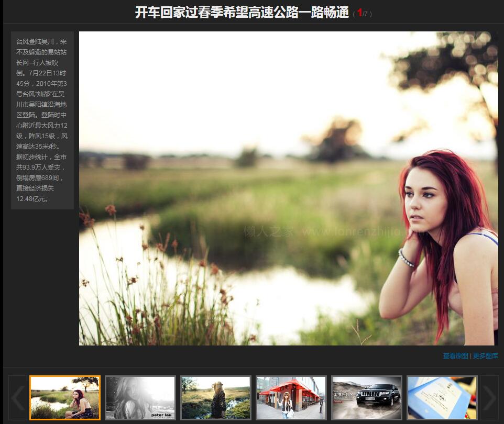Select the highlighted red-haired woman thumbnail
The height and width of the screenshot is (424, 504).
tap(65, 398)
